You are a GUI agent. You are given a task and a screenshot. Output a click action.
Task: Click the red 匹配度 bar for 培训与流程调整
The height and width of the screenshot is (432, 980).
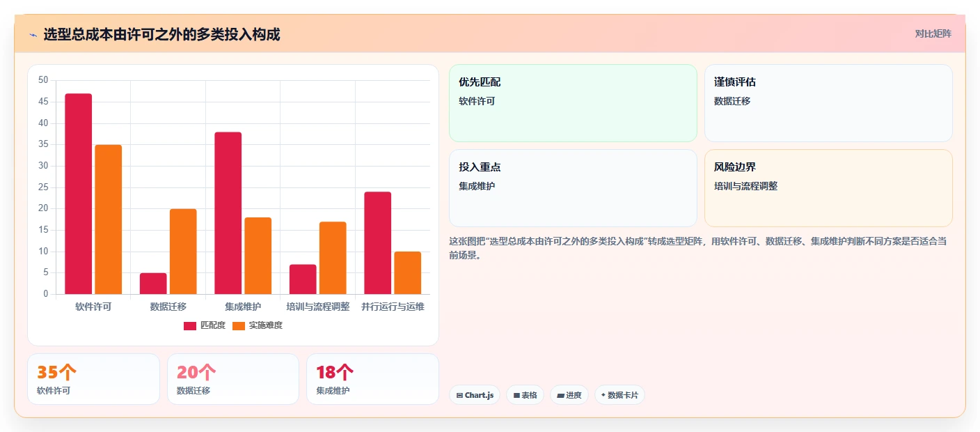(303, 279)
